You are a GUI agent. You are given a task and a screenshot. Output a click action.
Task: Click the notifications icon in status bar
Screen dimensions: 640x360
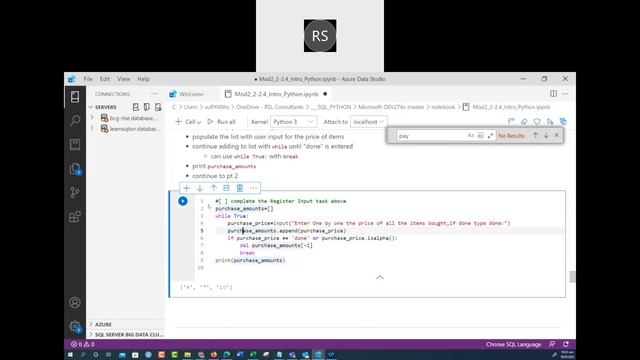click(566, 344)
